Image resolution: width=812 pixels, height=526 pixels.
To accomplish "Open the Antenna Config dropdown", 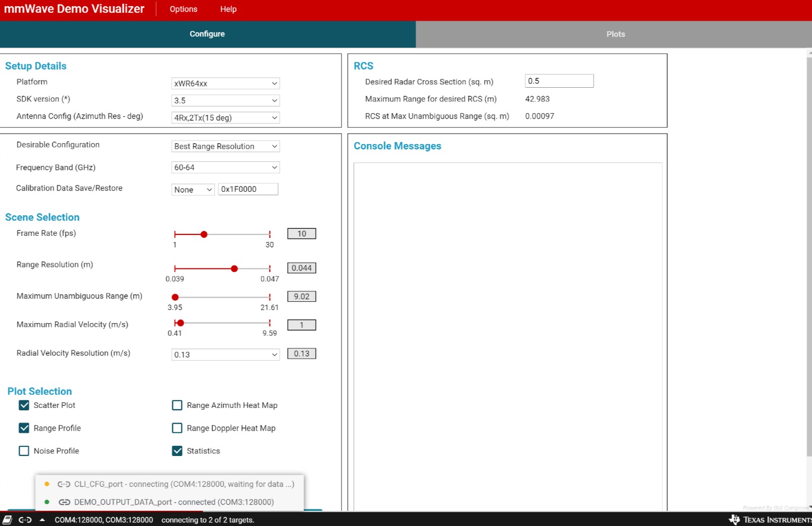I will [x=225, y=118].
